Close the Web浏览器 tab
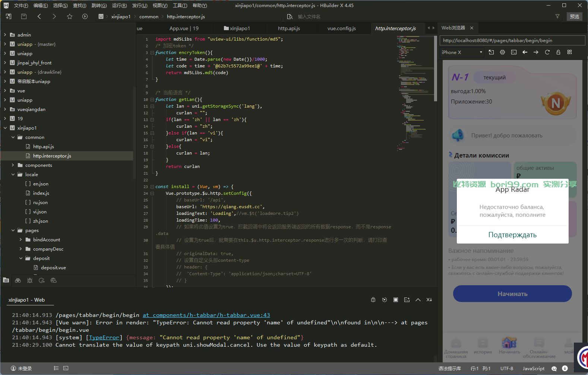Screen dimensions: 588x375 (x=472, y=28)
